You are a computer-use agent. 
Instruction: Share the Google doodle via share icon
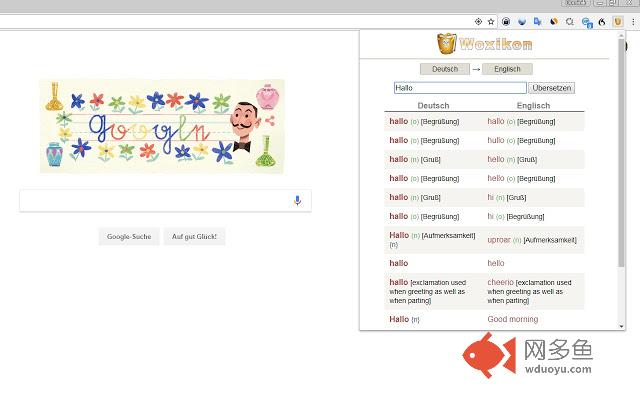click(x=269, y=120)
